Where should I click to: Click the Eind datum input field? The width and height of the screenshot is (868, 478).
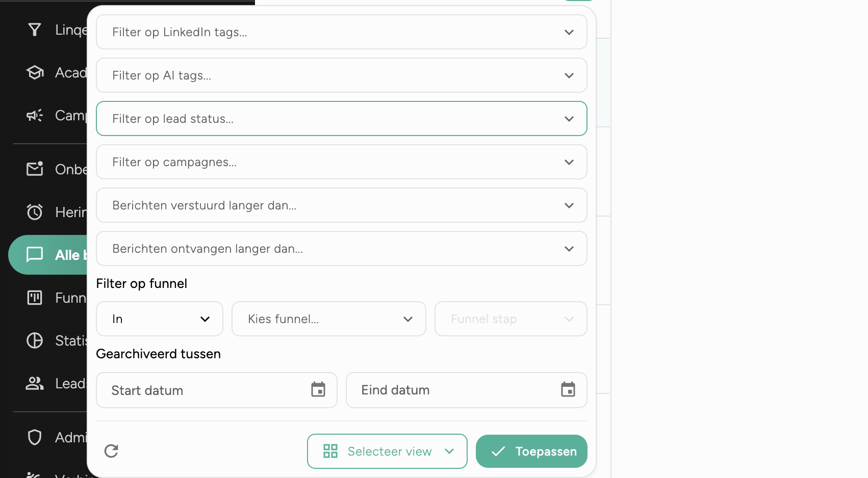(449, 389)
